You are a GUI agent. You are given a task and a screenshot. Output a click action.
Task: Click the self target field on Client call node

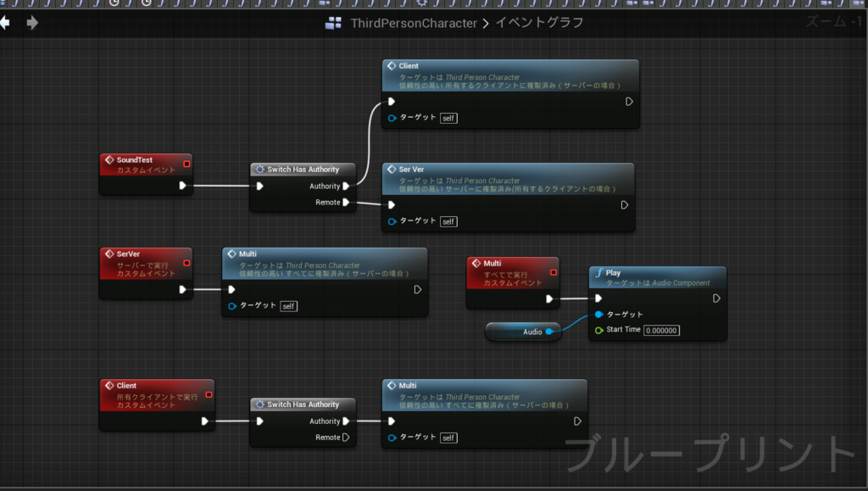tap(448, 118)
